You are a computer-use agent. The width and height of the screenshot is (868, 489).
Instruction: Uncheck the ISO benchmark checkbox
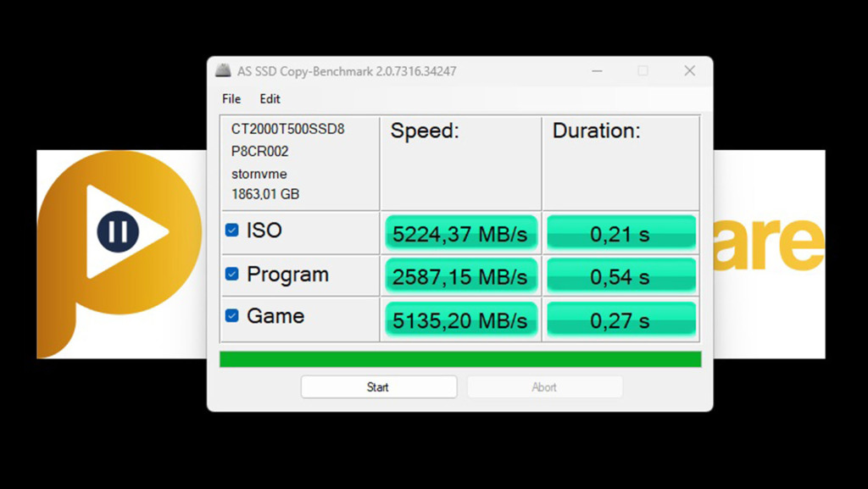point(231,231)
